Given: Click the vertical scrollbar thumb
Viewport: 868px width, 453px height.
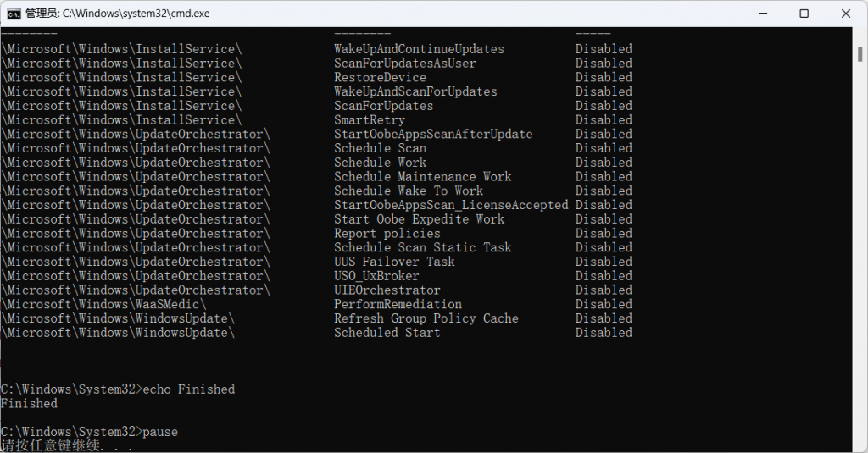Looking at the screenshot, I should (x=860, y=54).
